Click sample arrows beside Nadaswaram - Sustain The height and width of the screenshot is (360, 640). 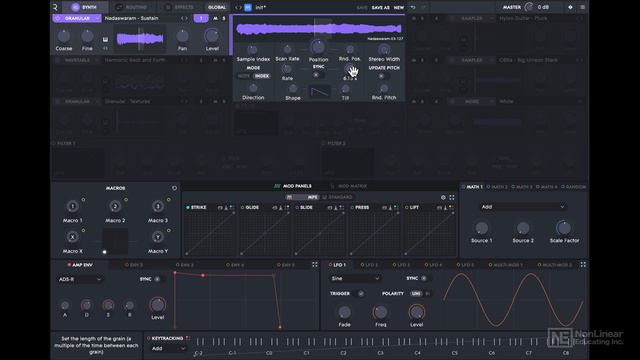pyautogui.click(x=184, y=18)
